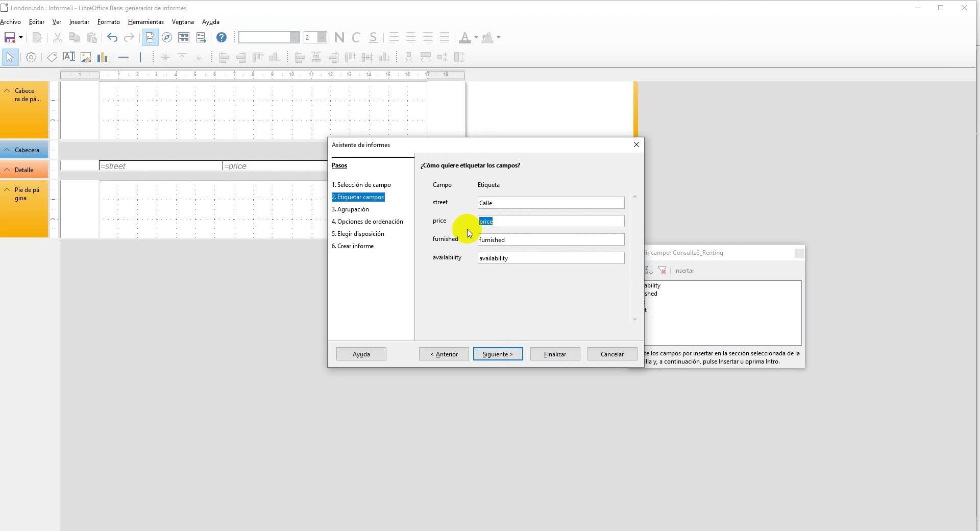
Task: Click the < Anterior button
Action: (x=444, y=354)
